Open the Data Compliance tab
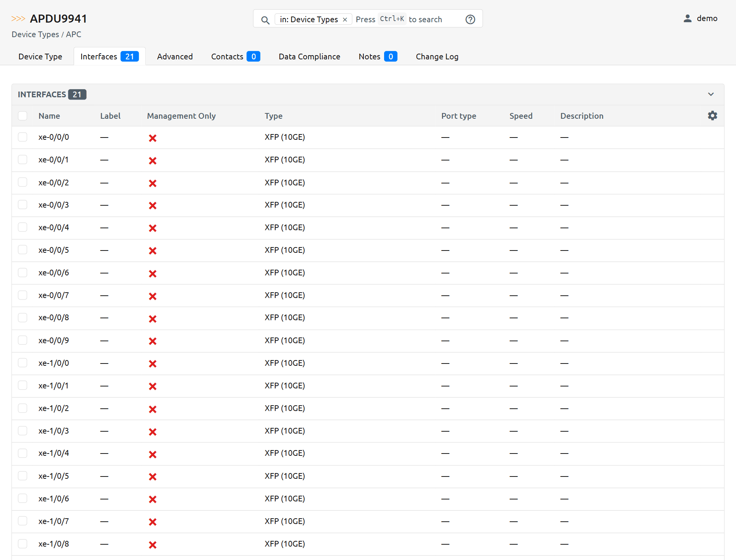The height and width of the screenshot is (560, 736). click(x=309, y=57)
